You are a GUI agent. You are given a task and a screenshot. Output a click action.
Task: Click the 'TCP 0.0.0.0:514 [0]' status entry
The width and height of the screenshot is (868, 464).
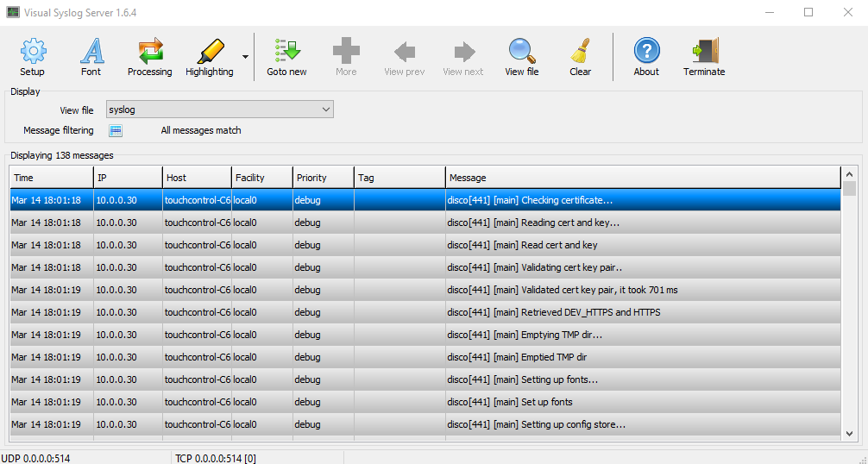(216, 458)
